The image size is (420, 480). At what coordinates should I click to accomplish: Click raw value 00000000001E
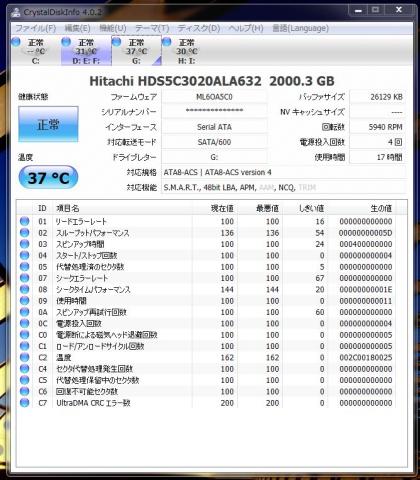click(x=365, y=289)
